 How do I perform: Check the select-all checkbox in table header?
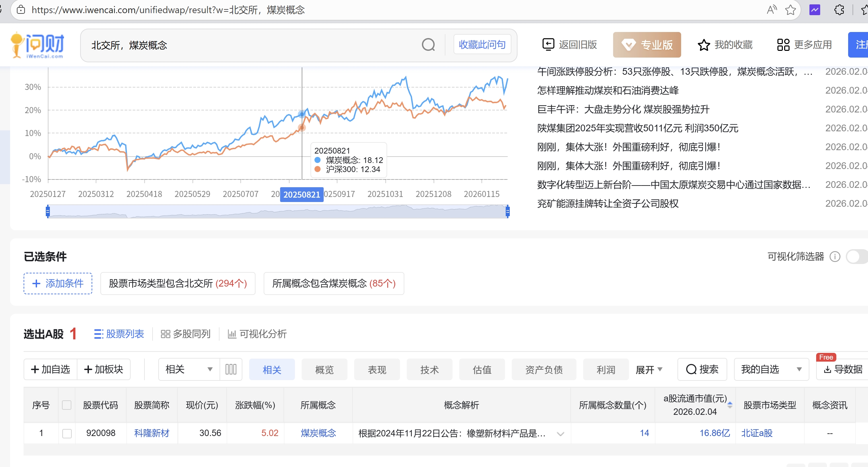tap(67, 405)
